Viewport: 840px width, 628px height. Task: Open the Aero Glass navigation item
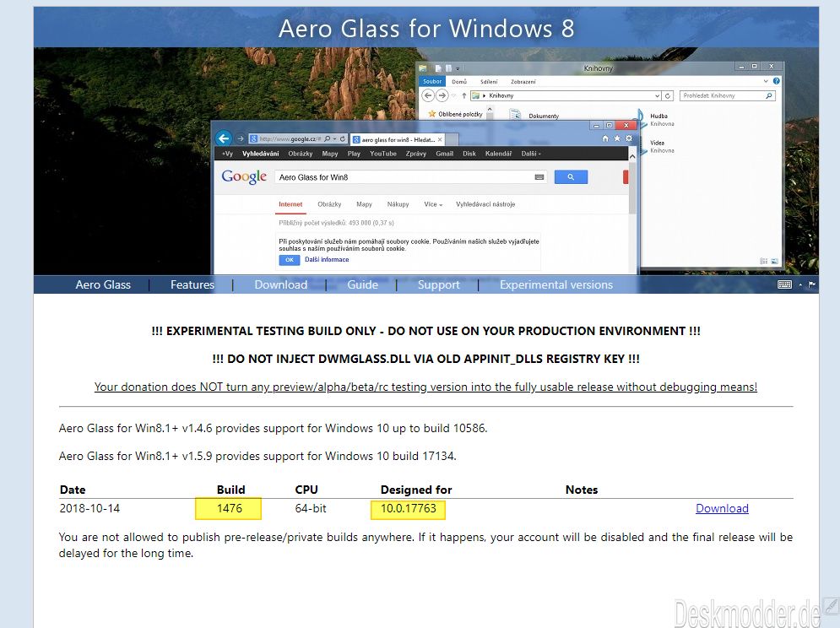(x=103, y=284)
